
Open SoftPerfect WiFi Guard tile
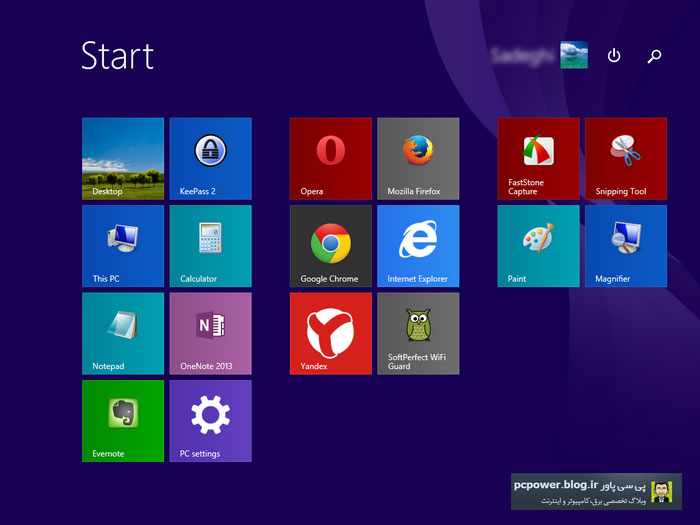tap(418, 333)
